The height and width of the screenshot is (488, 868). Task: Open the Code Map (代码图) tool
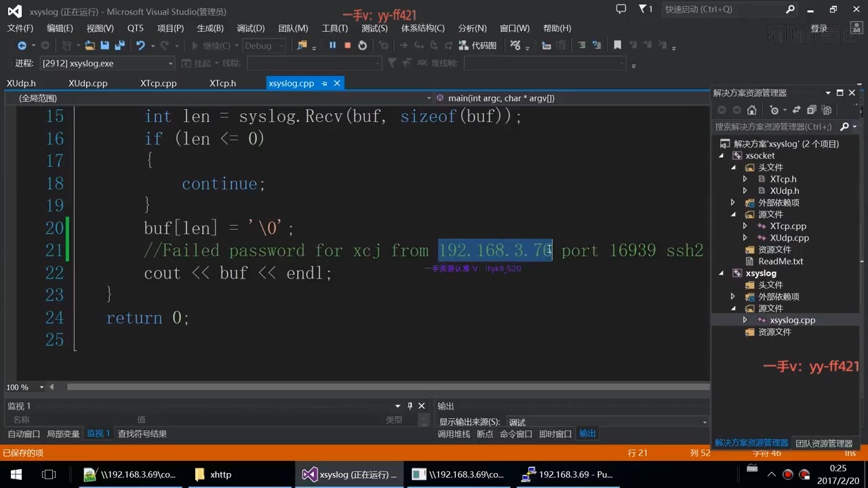tap(478, 45)
